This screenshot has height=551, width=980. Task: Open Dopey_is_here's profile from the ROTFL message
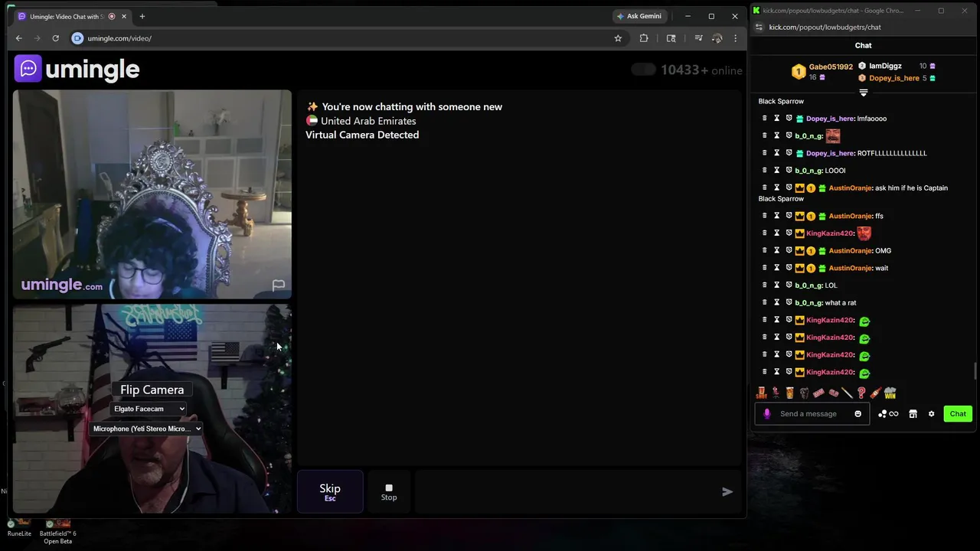pyautogui.click(x=830, y=153)
